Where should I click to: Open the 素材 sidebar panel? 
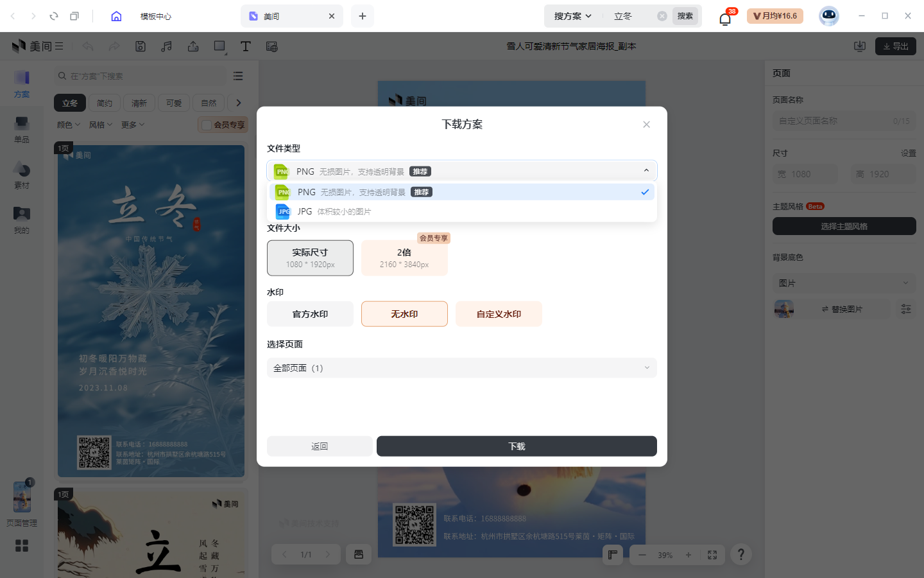click(22, 175)
